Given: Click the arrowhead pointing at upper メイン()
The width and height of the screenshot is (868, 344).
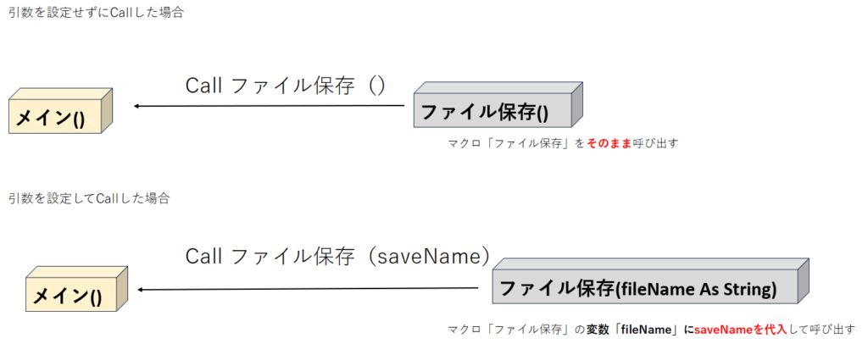Looking at the screenshot, I should tap(137, 107).
